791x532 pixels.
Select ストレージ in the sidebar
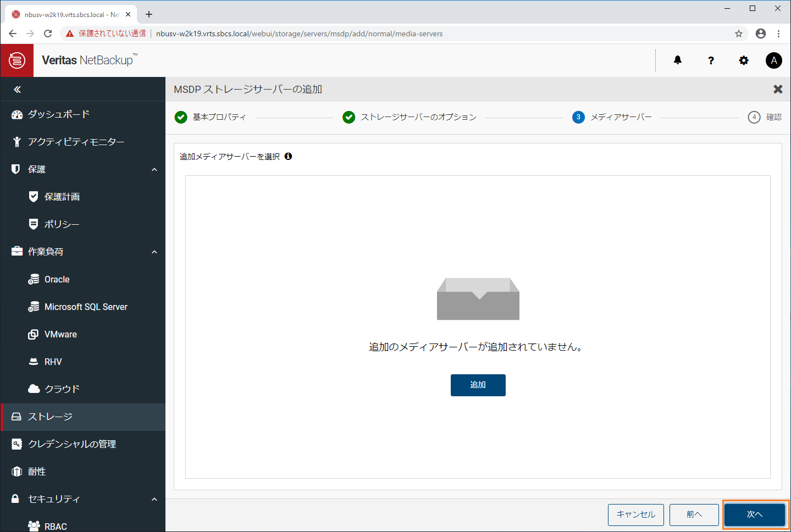50,417
